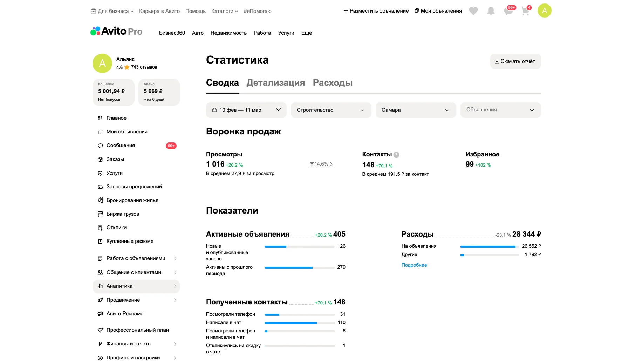Viewport: 642px width, 364px height.
Task: Open Бизнес360 in navigation
Action: 172,33
